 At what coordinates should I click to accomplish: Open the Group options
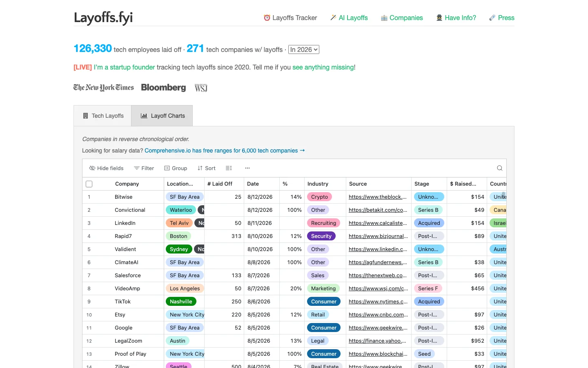[176, 168]
